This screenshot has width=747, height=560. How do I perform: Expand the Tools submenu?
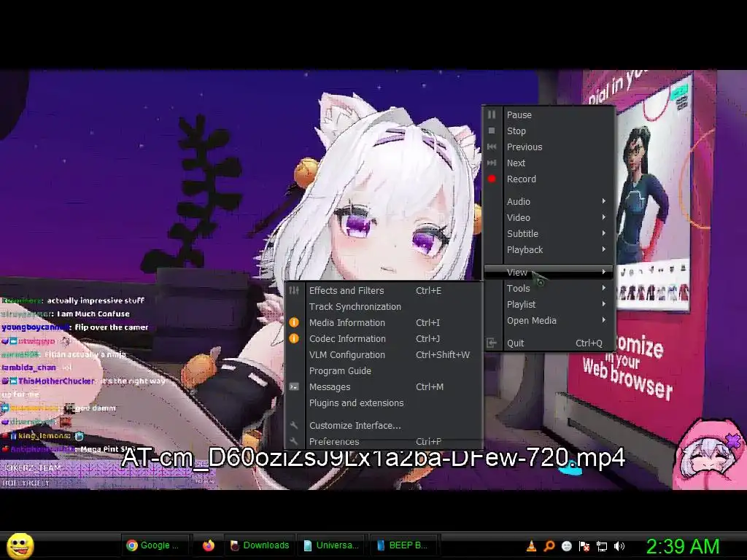549,288
